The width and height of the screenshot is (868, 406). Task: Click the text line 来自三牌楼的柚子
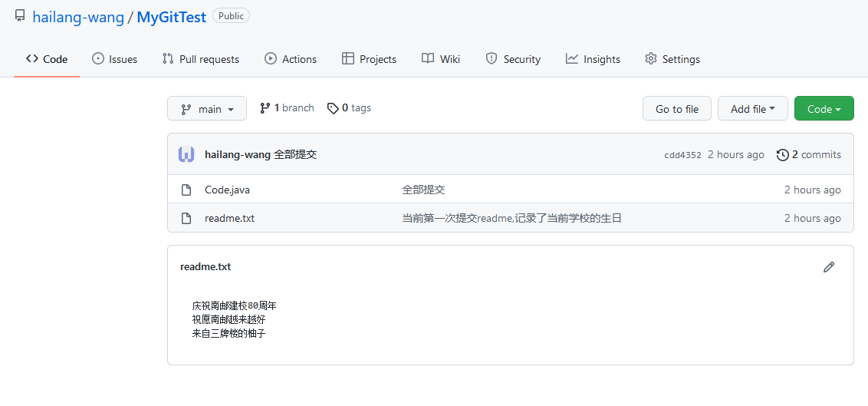pos(229,333)
